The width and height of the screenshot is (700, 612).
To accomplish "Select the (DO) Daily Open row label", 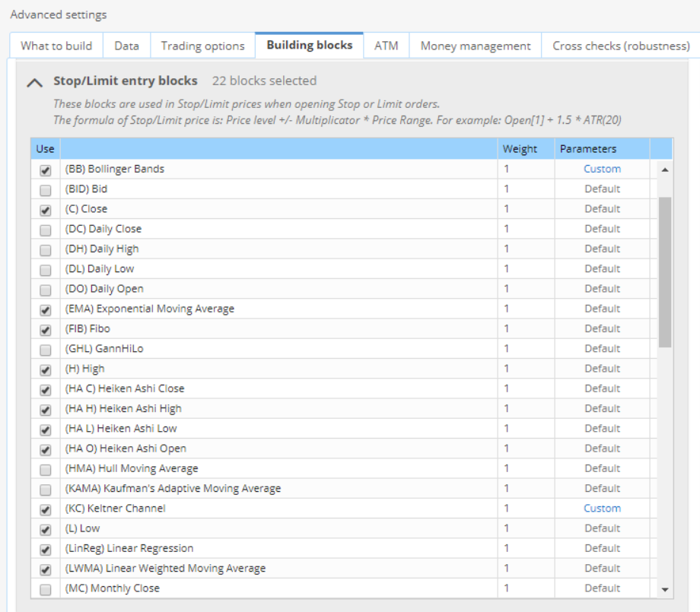I will (104, 289).
